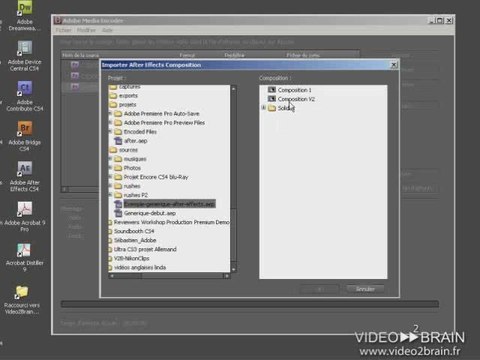Viewport: 480px width, 360px height.
Task: Select Composition V2 in composition list
Action: 296,99
